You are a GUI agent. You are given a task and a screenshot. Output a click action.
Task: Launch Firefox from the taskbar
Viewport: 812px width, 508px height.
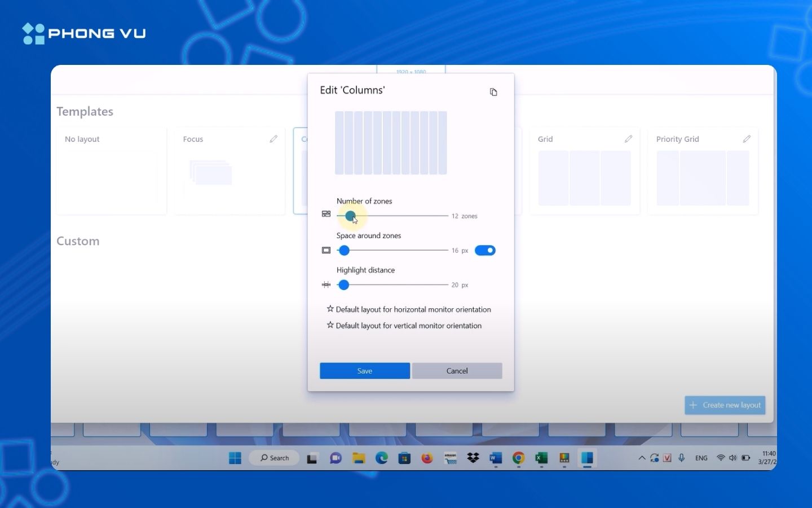427,458
